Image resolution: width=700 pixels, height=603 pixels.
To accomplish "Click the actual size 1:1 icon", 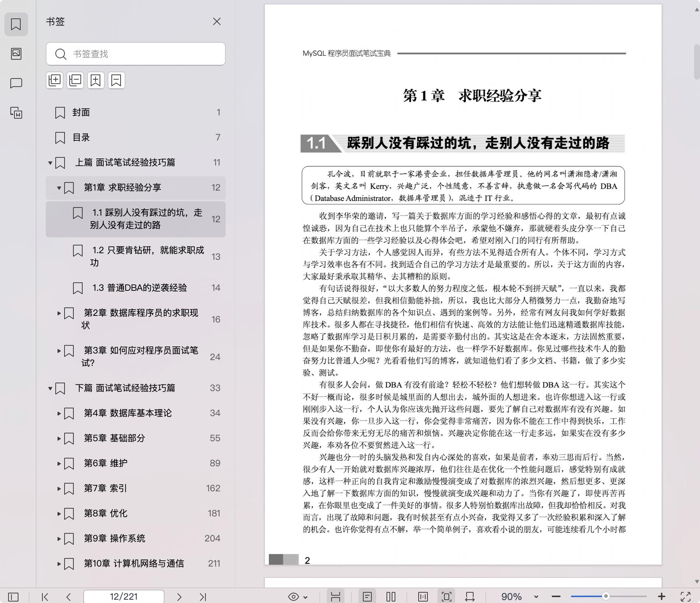I will pyautogui.click(x=423, y=596).
